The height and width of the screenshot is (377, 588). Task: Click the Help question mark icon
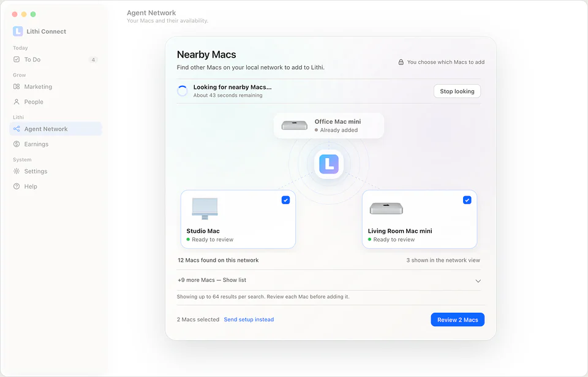17,186
